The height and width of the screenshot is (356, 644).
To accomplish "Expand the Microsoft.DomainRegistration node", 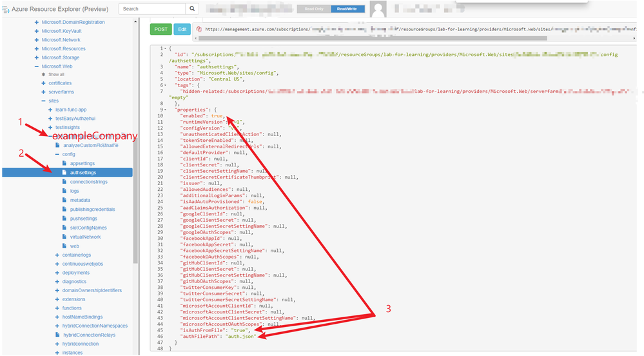I will point(37,22).
